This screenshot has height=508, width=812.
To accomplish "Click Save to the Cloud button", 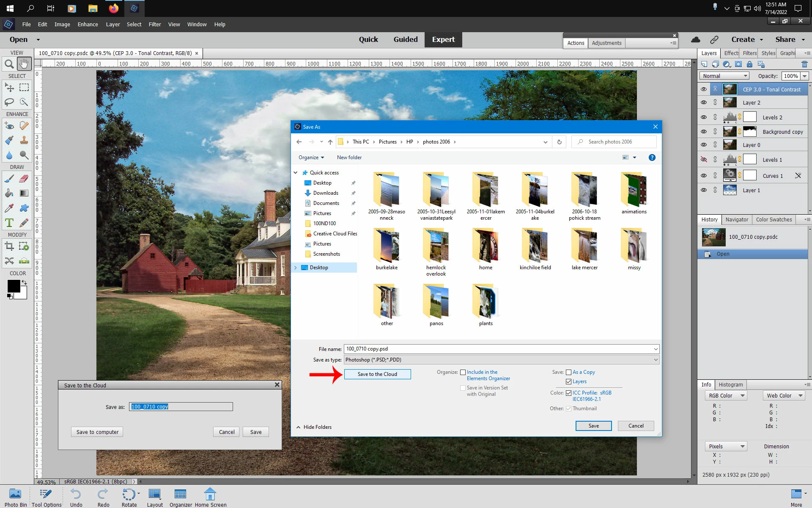I will pos(377,374).
